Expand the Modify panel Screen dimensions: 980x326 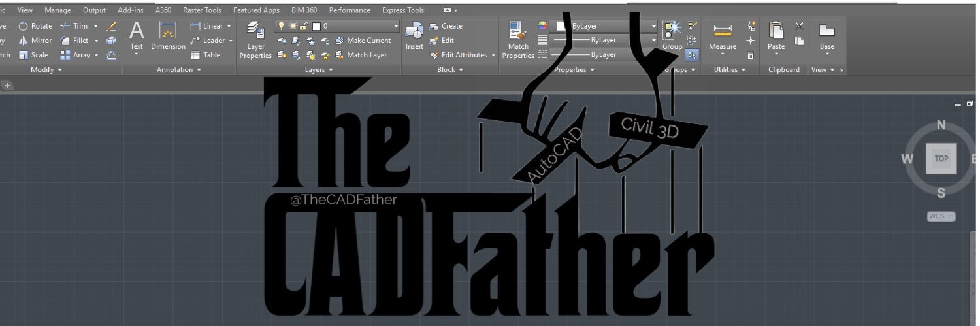click(x=46, y=69)
